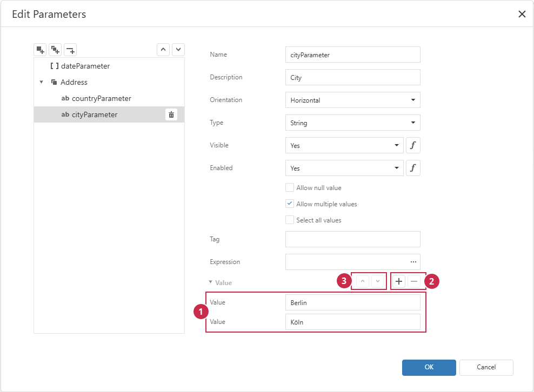Click the Orientation label
Screen dimensions: 534x392
[x=226, y=100]
